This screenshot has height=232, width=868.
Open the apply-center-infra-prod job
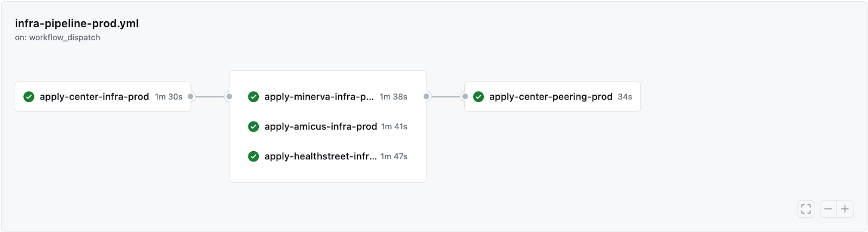coord(94,97)
